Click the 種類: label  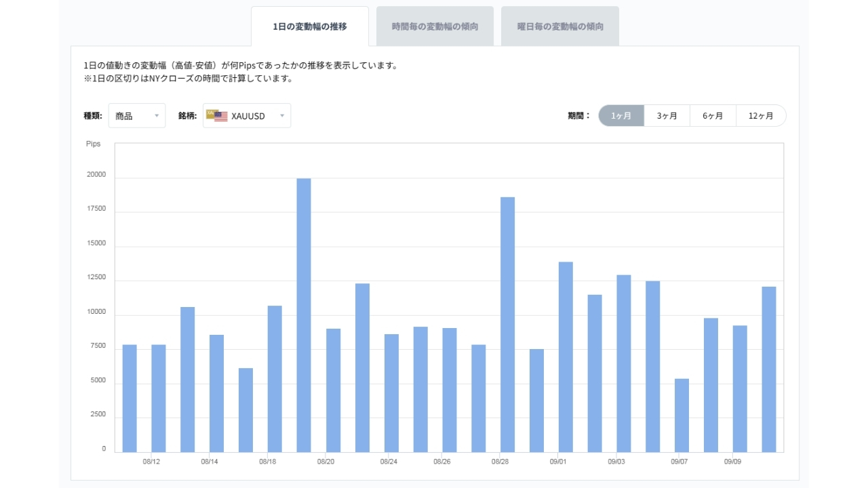[x=93, y=116]
